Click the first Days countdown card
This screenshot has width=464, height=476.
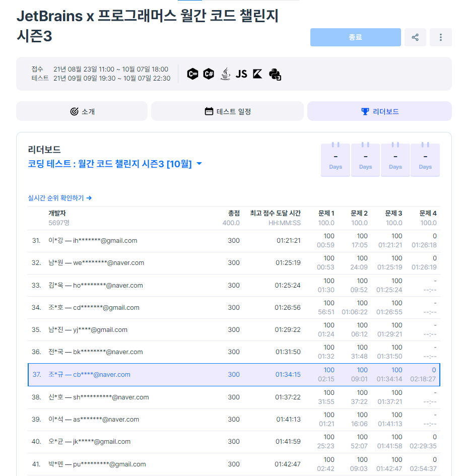pyautogui.click(x=336, y=160)
